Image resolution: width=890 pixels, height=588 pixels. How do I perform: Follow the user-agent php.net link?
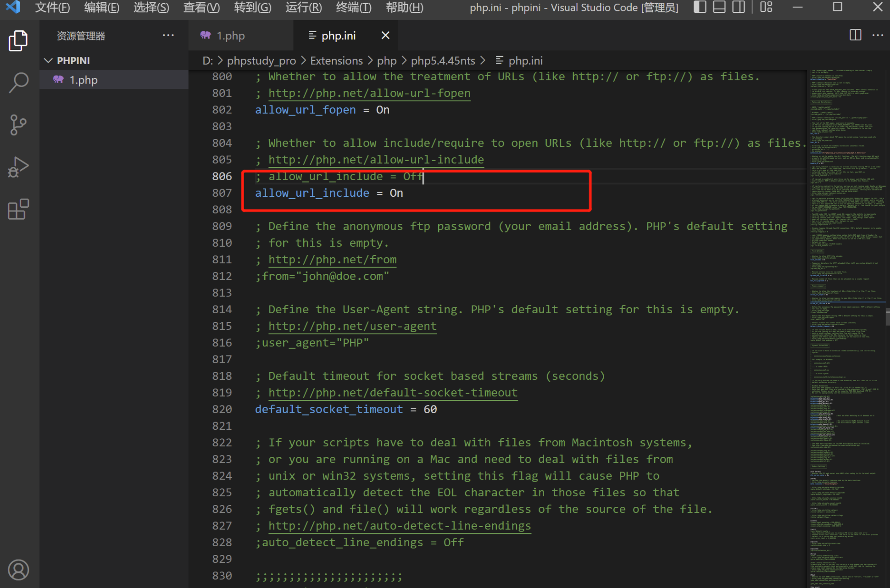coord(352,326)
